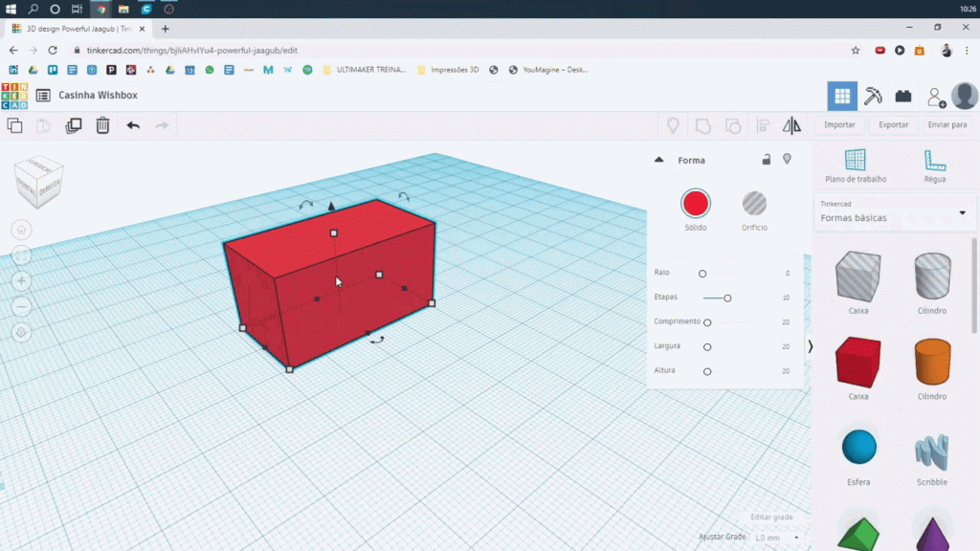Bookmark this page with star icon
The width and height of the screenshot is (980, 551).
click(856, 51)
